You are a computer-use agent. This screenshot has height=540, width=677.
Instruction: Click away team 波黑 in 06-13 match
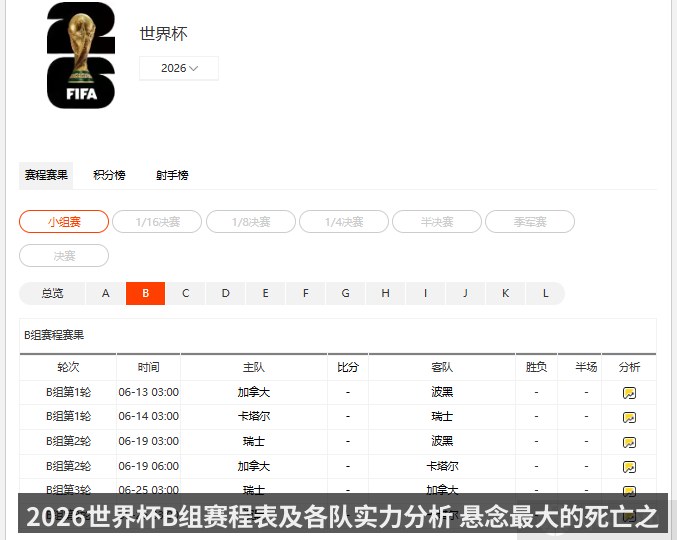point(442,392)
